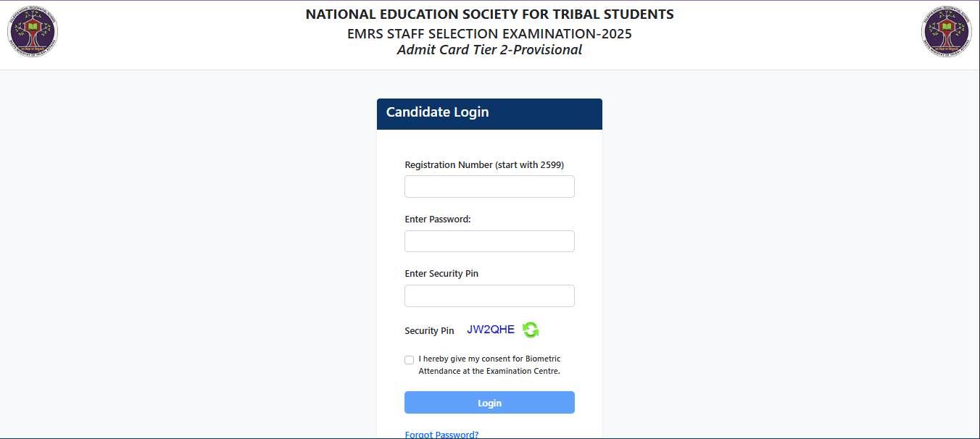The image size is (980, 439).
Task: Click the circular tribal students logo
Action: click(x=32, y=31)
